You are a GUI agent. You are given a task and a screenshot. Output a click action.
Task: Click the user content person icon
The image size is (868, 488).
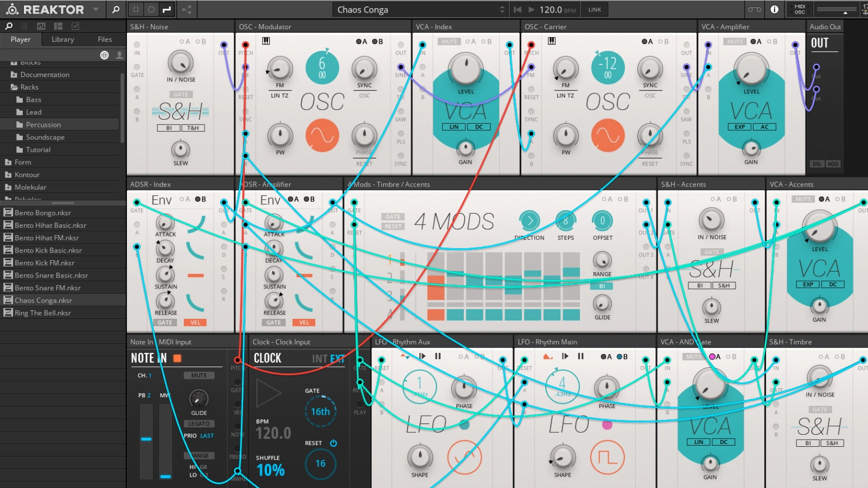tap(119, 55)
